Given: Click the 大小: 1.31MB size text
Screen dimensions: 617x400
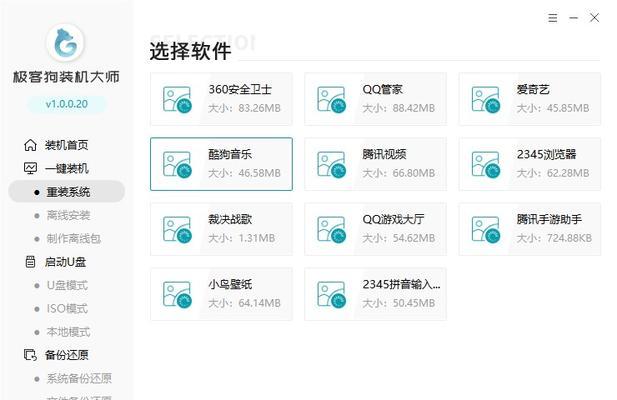Looking at the screenshot, I should tap(242, 238).
